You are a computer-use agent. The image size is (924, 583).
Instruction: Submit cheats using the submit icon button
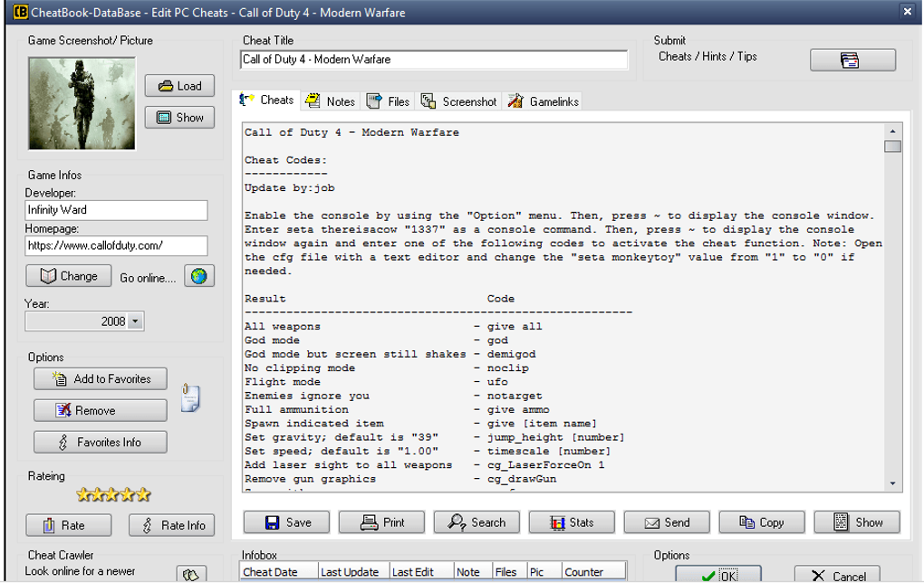coord(852,60)
